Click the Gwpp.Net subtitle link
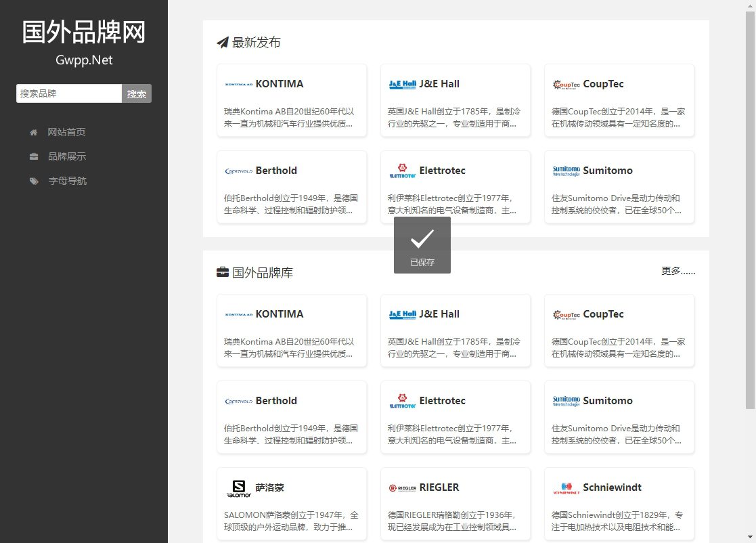The height and width of the screenshot is (543, 756). (x=84, y=60)
